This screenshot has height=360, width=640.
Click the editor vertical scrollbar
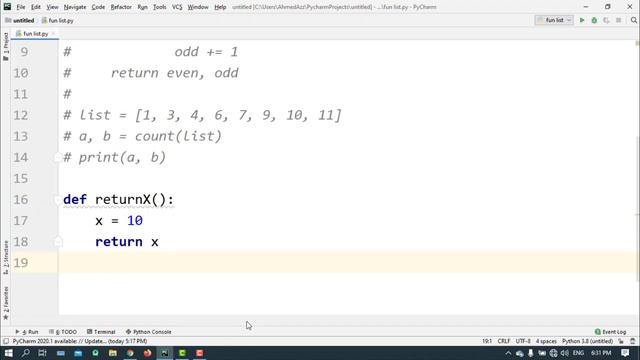click(x=637, y=208)
